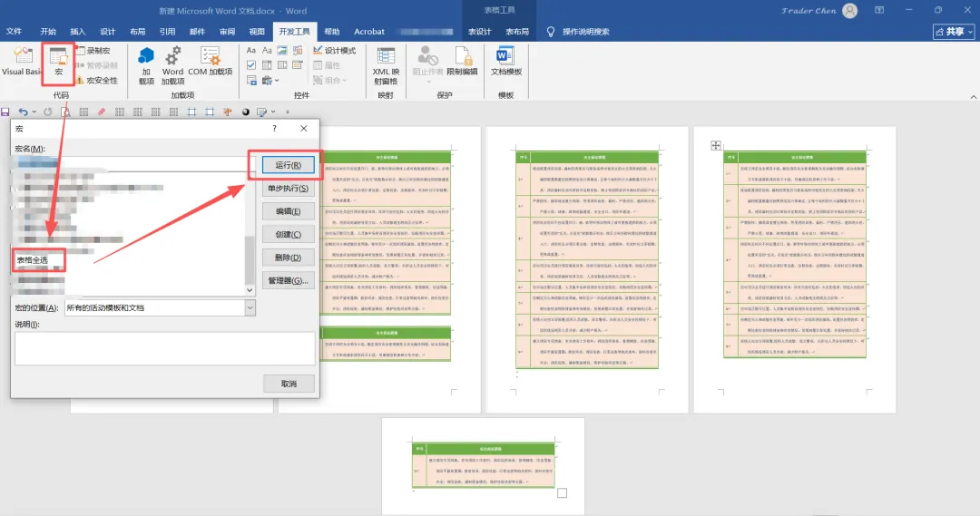Screen dimensions: 980x516
Task: Switch to the 开始 tab
Action: tap(48, 31)
